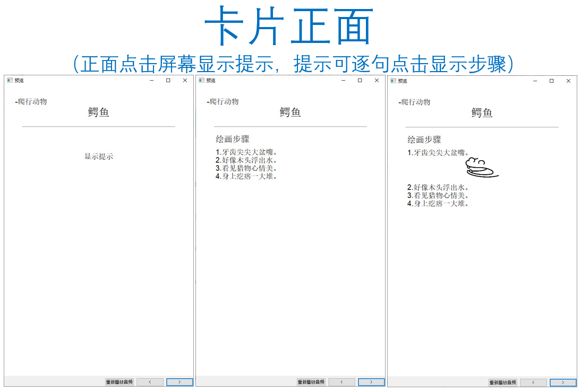This screenshot has height=392, width=581.
Task: Maximize the middle preview window
Action: click(360, 80)
